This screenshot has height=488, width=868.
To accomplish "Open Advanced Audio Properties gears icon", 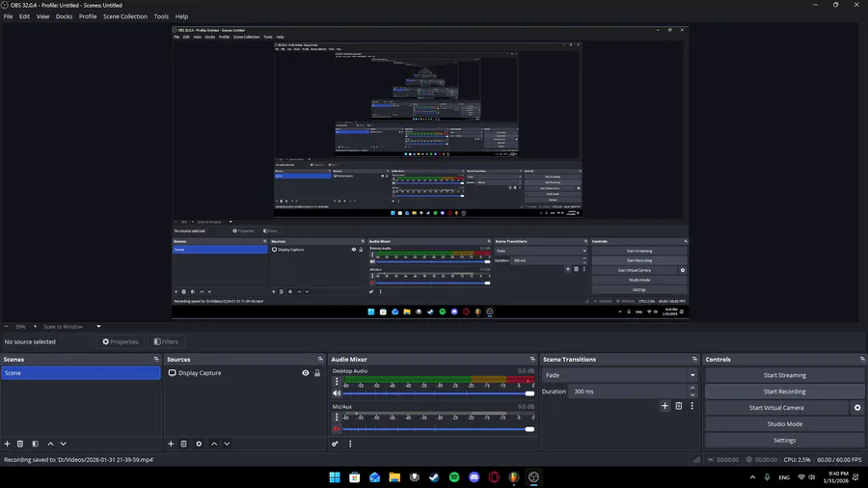I will [x=335, y=444].
